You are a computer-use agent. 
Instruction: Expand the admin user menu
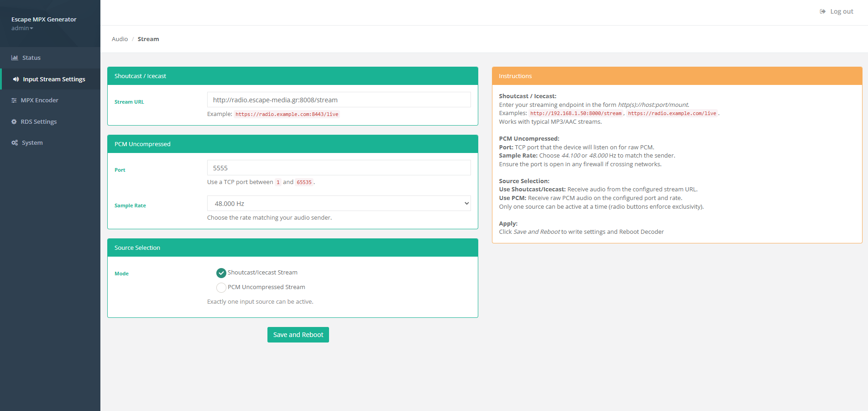click(22, 28)
